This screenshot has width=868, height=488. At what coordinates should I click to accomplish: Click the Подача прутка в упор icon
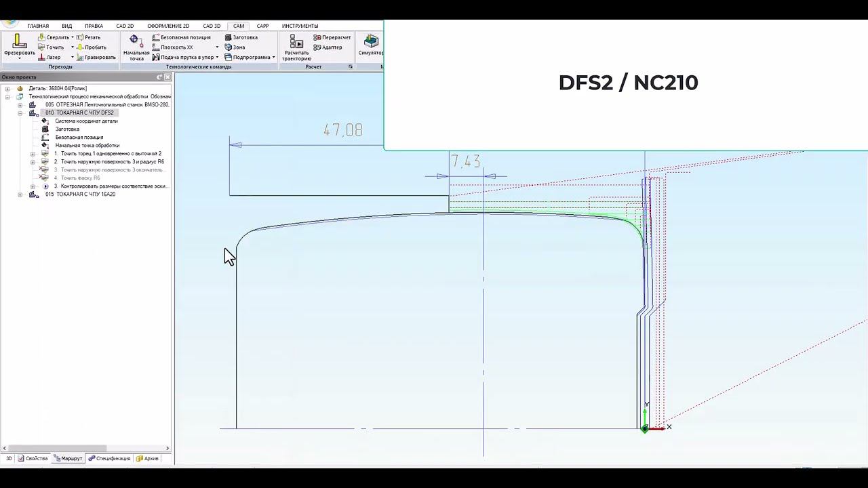tap(156, 58)
